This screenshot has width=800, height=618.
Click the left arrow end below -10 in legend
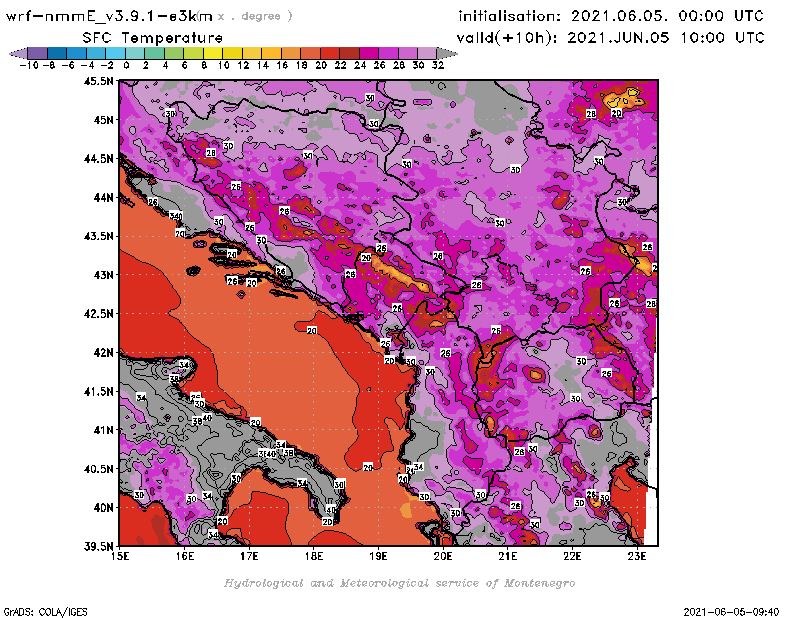coord(18,53)
